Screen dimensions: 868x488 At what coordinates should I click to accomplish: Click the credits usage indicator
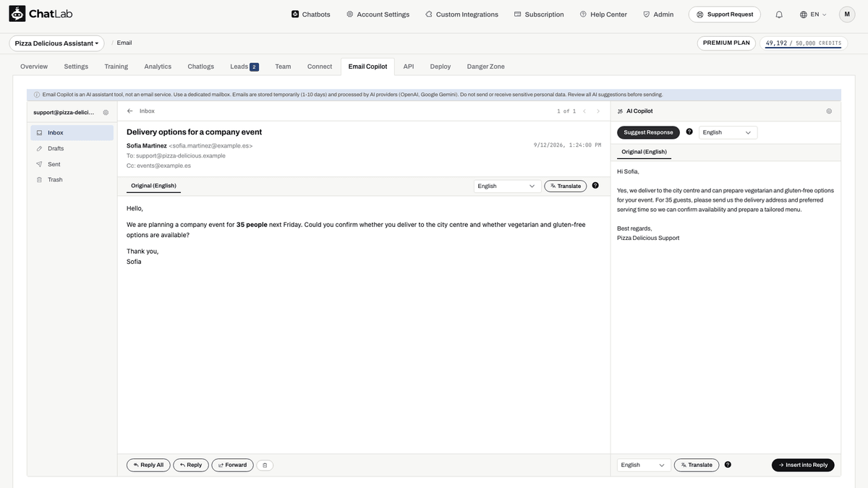pos(804,43)
